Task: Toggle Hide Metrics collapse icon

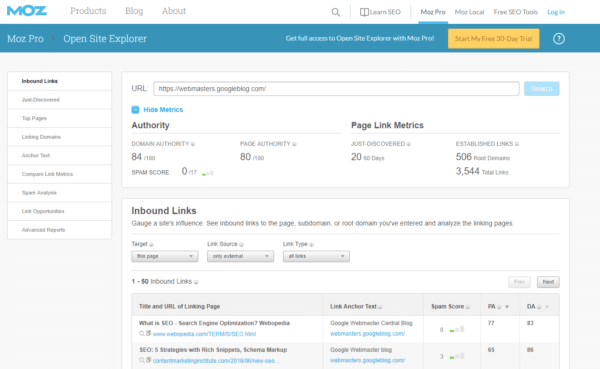Action: coord(135,110)
